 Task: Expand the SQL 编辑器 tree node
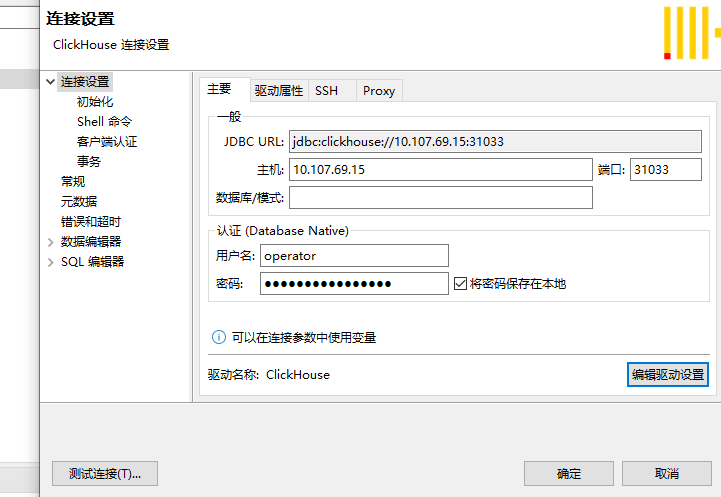click(x=51, y=263)
